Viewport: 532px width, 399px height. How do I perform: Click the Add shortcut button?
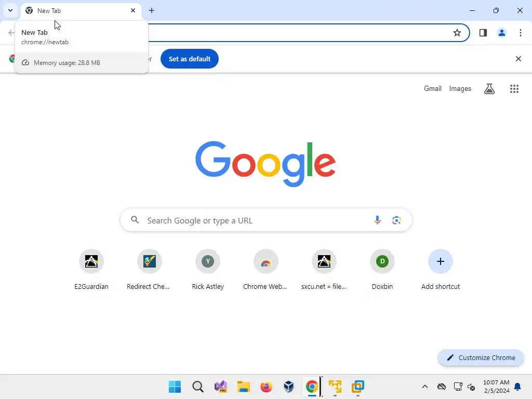coord(441,270)
